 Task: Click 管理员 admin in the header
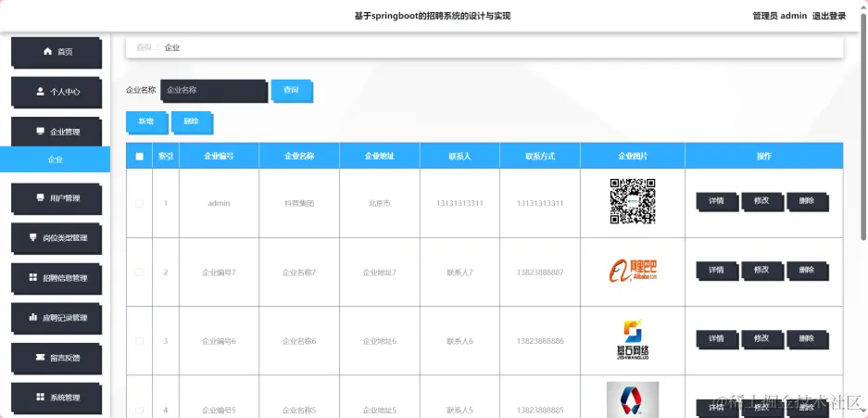click(779, 16)
